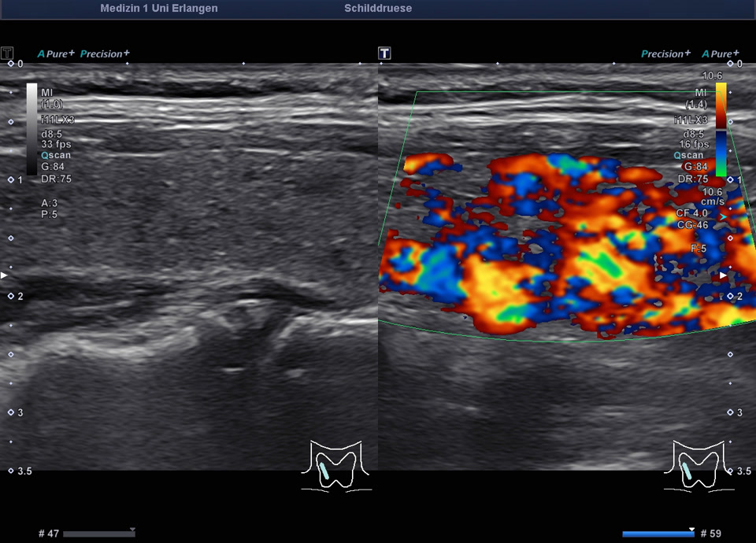Click the 0 depth diamond marker on left scale

10,64
